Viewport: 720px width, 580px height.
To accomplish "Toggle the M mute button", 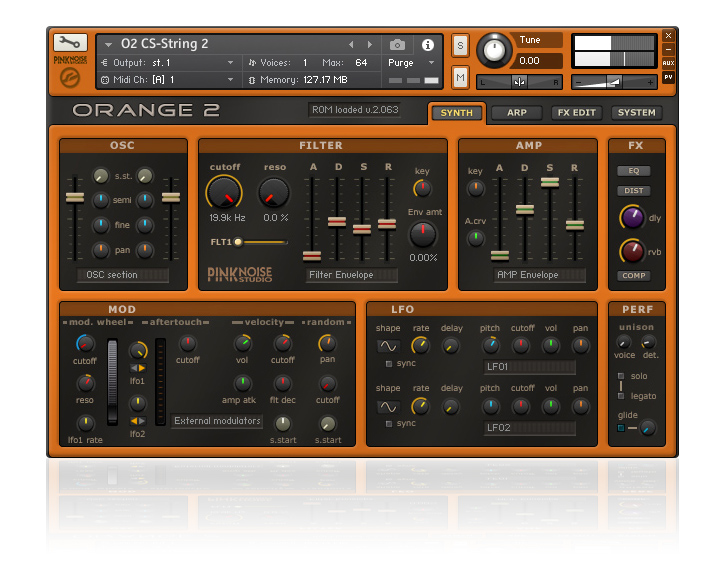I will pyautogui.click(x=460, y=77).
